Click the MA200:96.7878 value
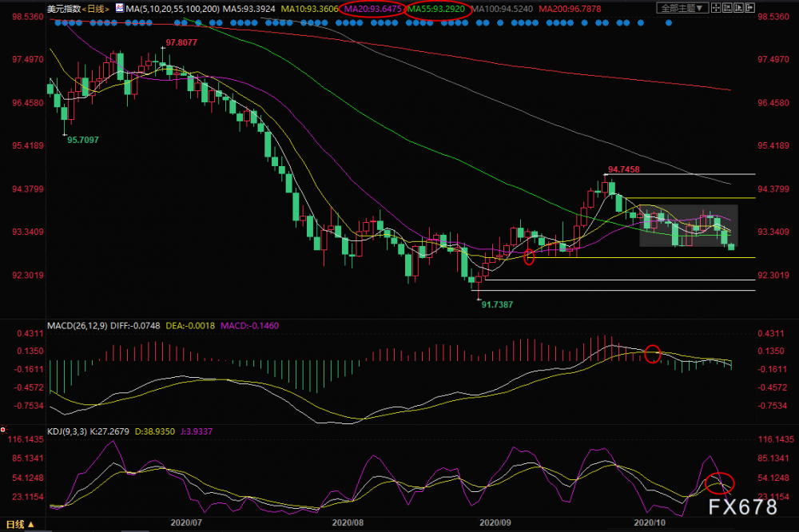 pyautogui.click(x=570, y=9)
